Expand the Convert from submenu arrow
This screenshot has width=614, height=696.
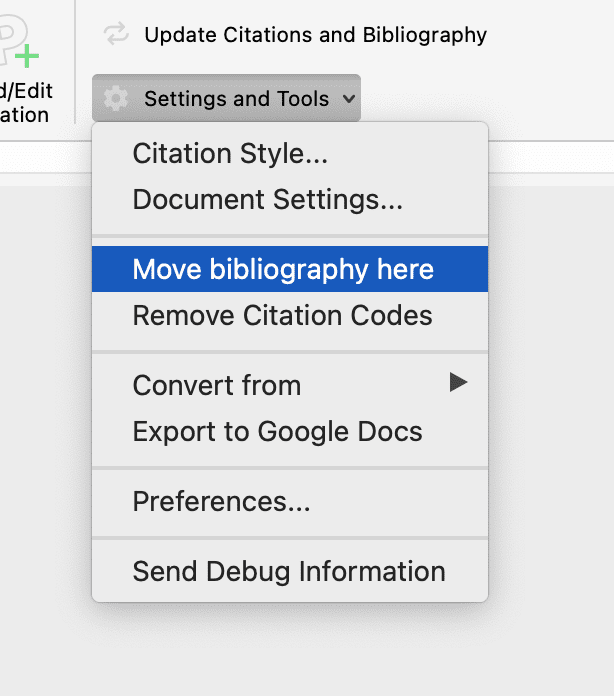click(458, 382)
